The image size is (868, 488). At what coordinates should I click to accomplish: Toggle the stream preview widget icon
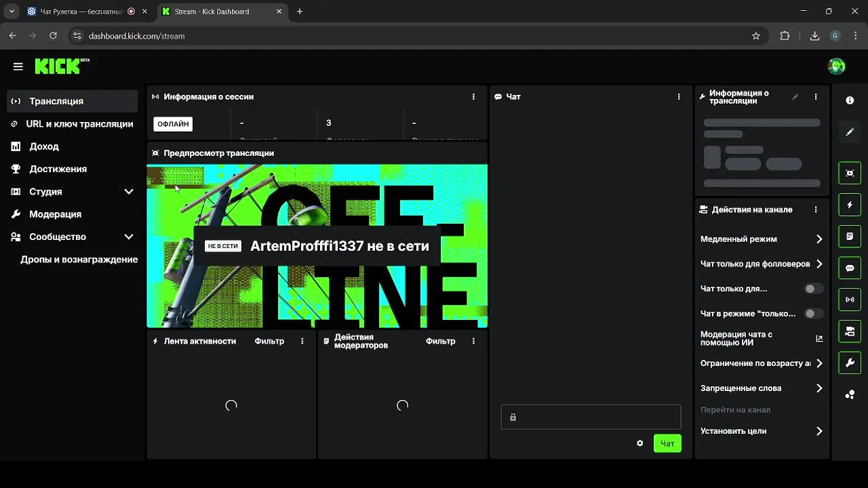pyautogui.click(x=850, y=173)
